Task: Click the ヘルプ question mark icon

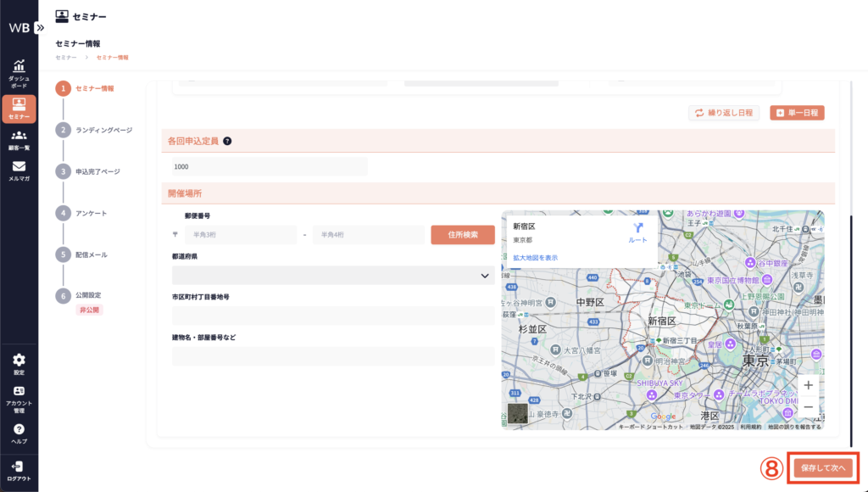Action: click(19, 430)
